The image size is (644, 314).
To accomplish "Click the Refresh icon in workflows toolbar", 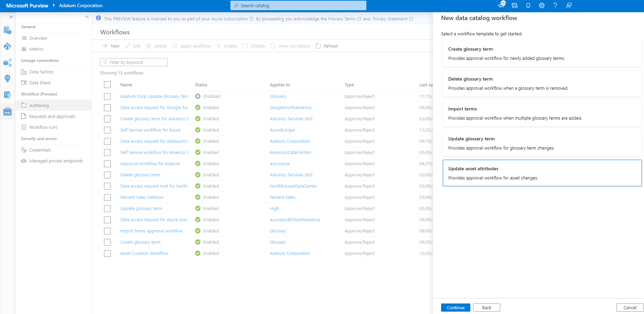I will pos(318,46).
